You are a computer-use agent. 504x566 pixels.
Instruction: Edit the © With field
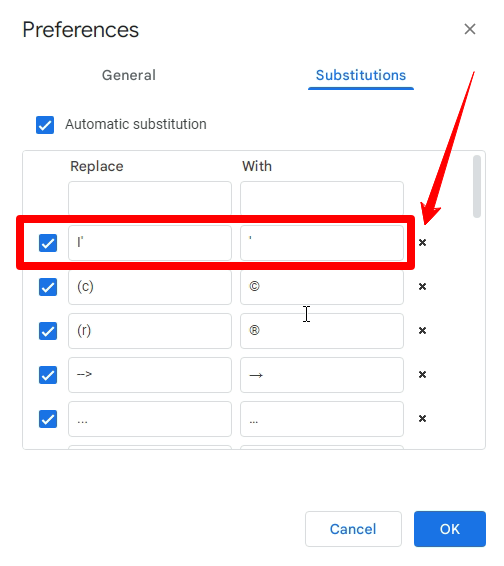(x=322, y=287)
